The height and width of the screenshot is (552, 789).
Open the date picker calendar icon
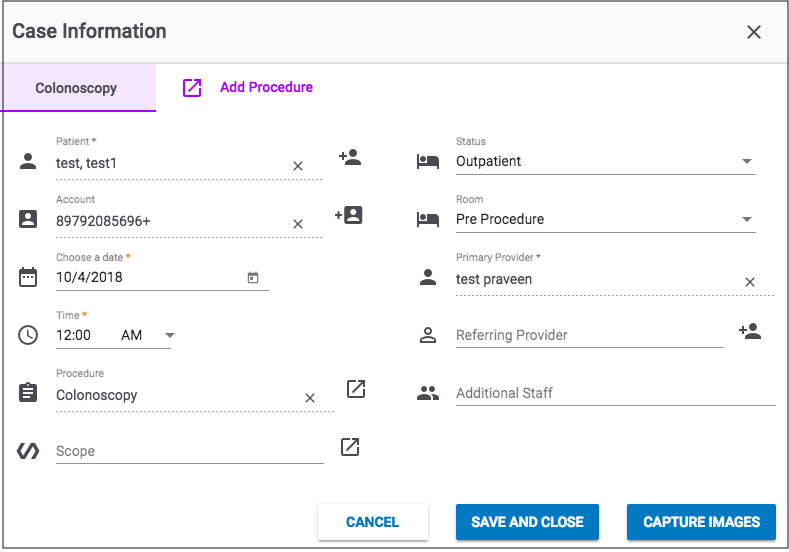click(253, 278)
